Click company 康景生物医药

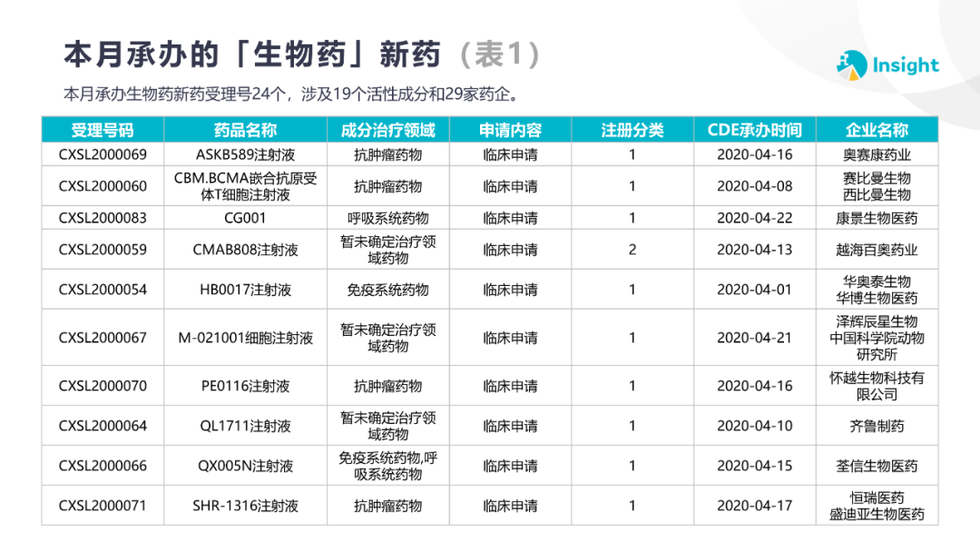(877, 218)
